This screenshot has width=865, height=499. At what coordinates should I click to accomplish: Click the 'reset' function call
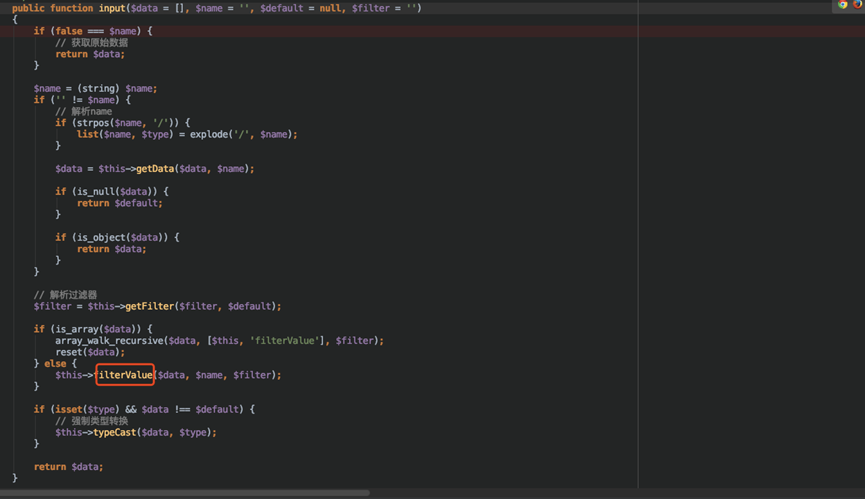(69, 352)
